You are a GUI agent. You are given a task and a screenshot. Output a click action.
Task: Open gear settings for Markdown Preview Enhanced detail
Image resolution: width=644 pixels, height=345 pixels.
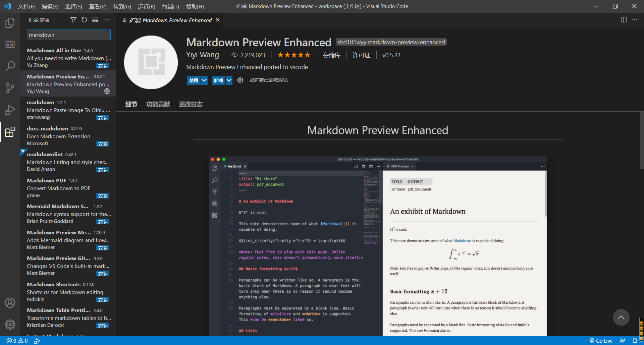[240, 80]
